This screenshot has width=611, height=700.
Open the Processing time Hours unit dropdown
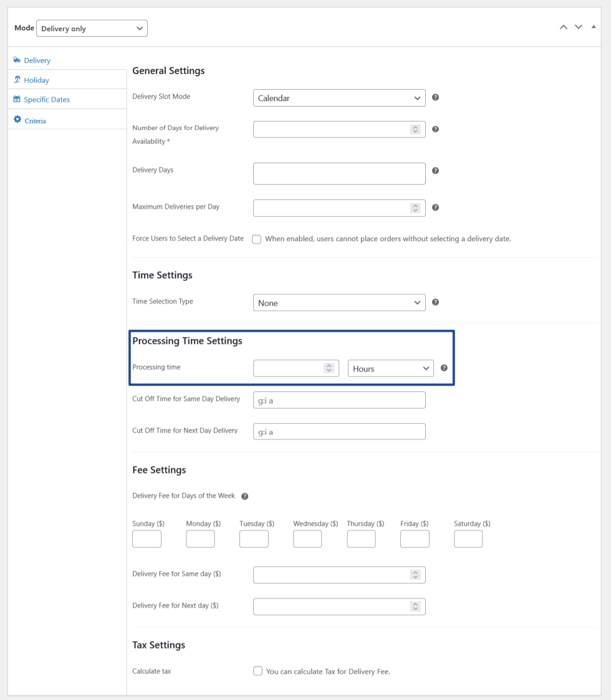(390, 368)
